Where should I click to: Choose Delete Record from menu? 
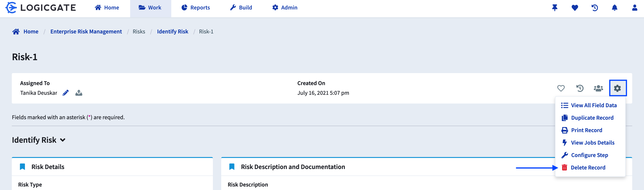tap(588, 168)
